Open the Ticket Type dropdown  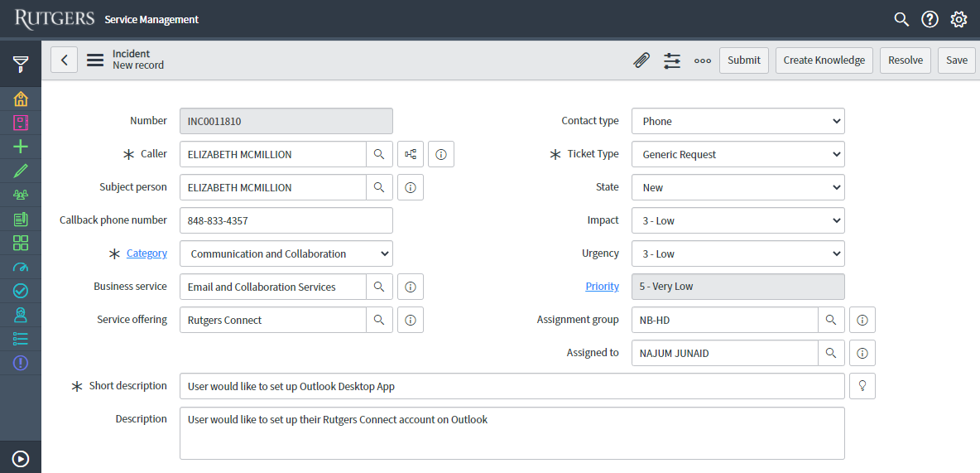737,154
